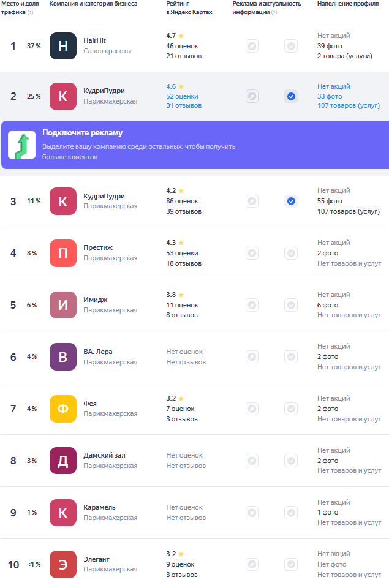Select Элегант company name
Viewport: 389px width, 588px height.
pos(96,559)
